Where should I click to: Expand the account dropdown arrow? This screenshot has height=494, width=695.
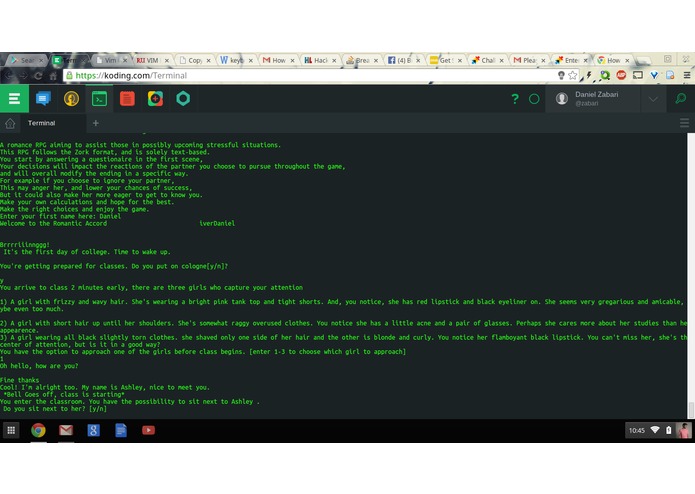coord(653,99)
